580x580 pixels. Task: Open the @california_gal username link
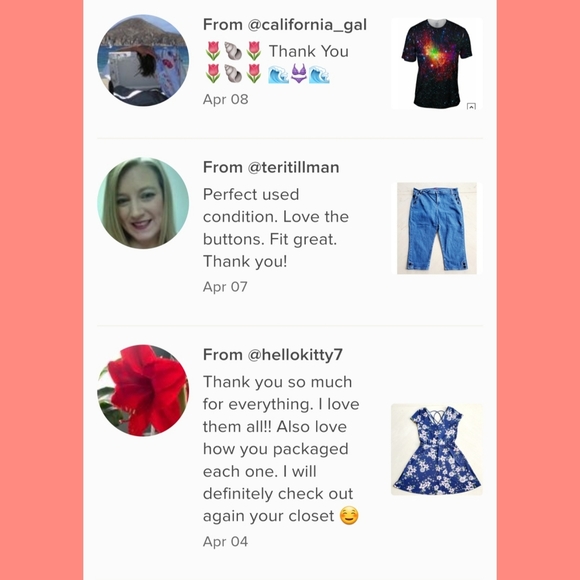click(x=307, y=25)
